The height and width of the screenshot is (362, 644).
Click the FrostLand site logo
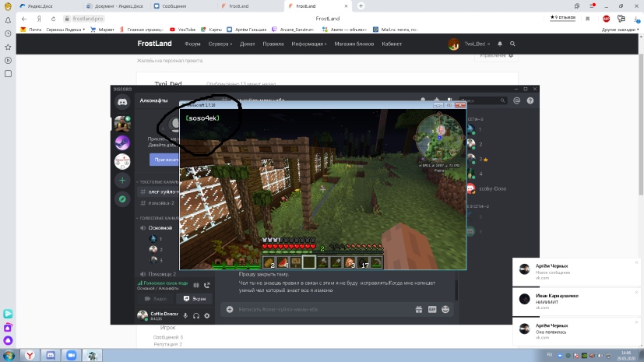pos(154,44)
